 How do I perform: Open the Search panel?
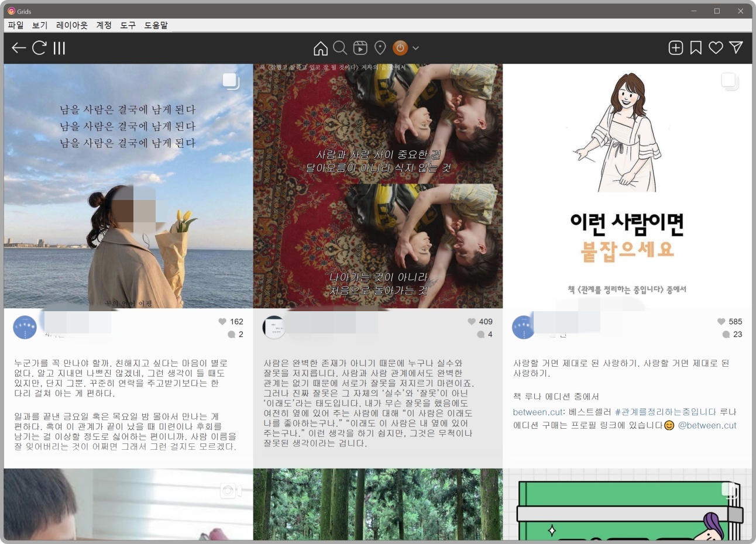point(340,48)
